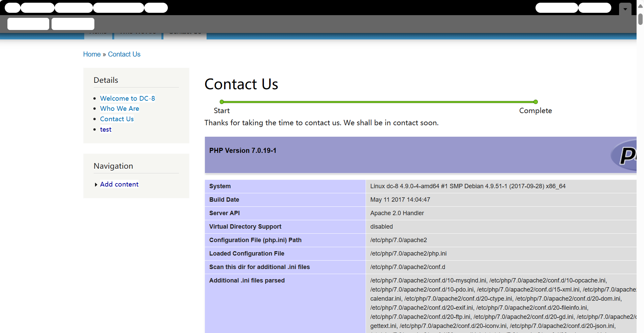The height and width of the screenshot is (333, 644).
Task: Click Loaded Configuration File label
Action: point(247,254)
